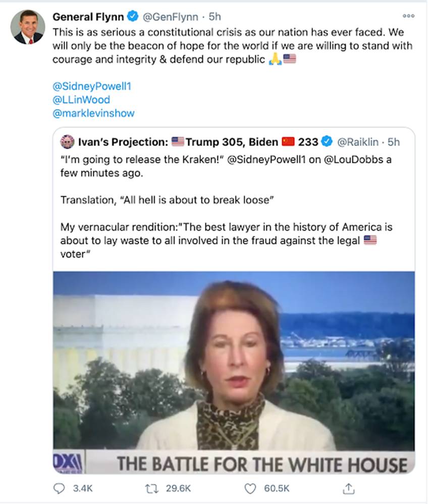Open the @LLinWood mention link
The height and width of the screenshot is (504, 428).
[x=81, y=99]
